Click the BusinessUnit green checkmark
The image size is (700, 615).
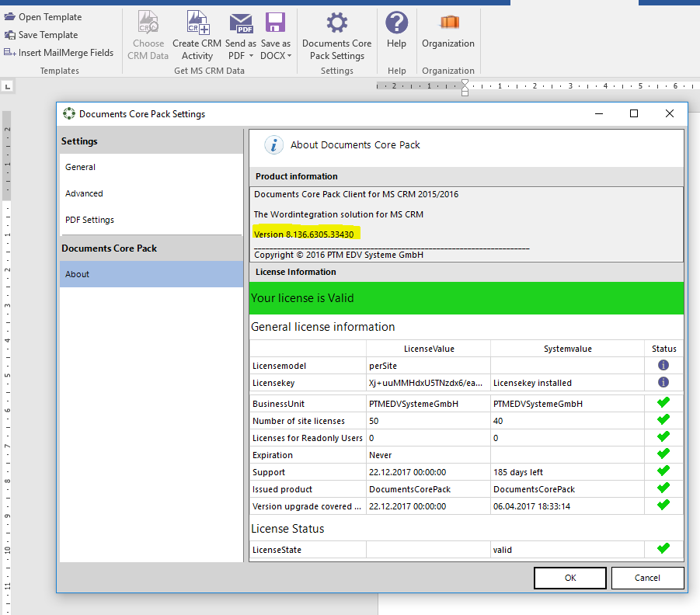tap(663, 402)
